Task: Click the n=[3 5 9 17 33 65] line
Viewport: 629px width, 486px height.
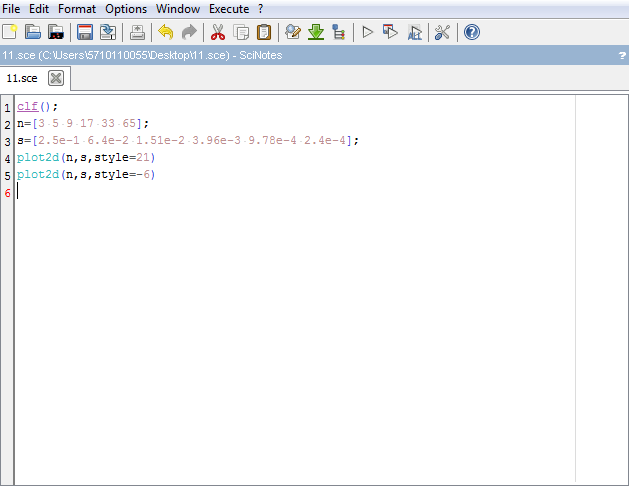Action: 83,124
